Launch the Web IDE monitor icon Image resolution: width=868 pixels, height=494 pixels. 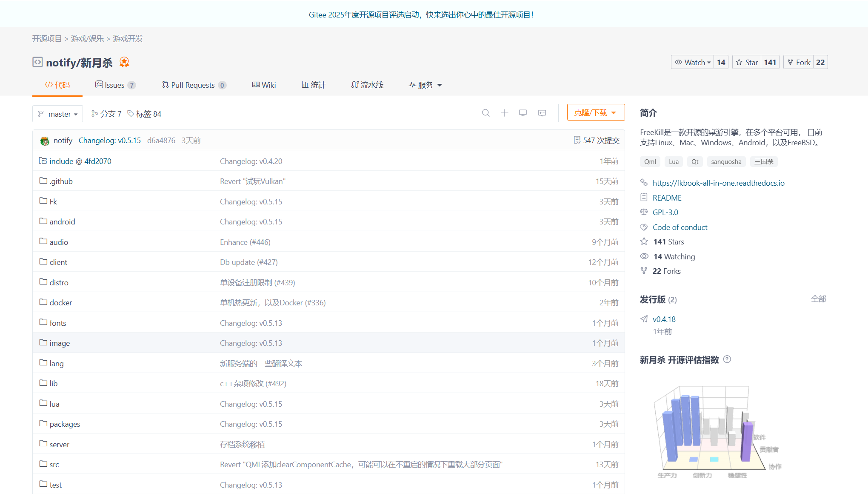pyautogui.click(x=523, y=113)
